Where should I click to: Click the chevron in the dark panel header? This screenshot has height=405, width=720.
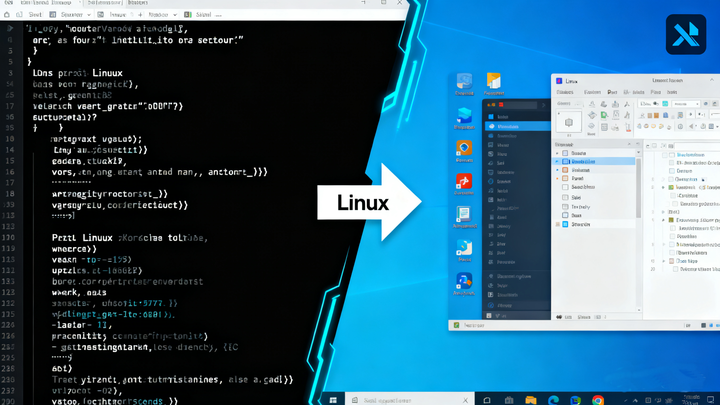[x=544, y=105]
